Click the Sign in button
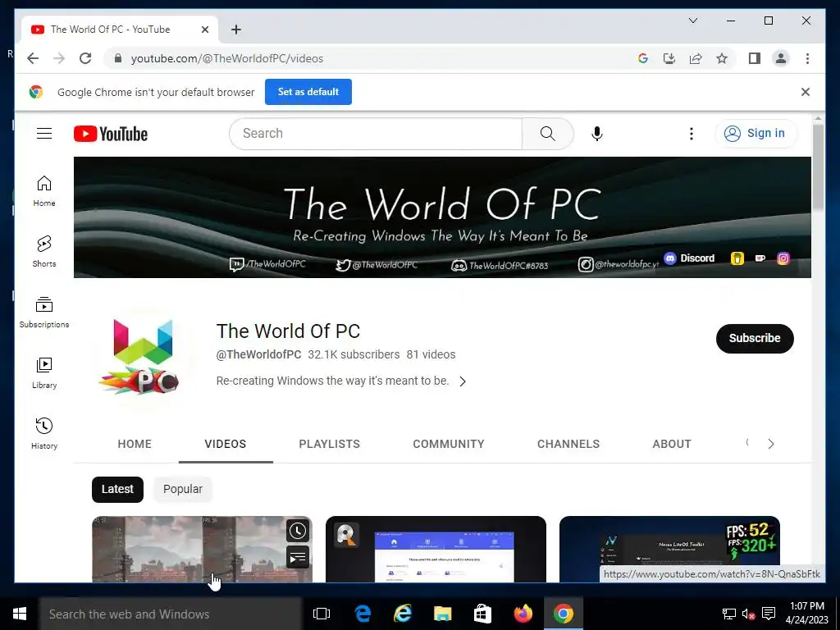The width and height of the screenshot is (840, 630). (756, 134)
